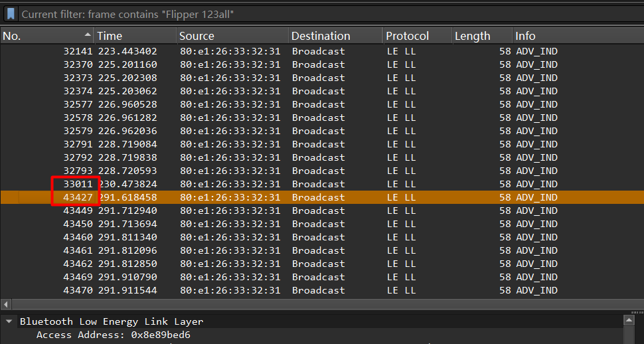Click the Info column header
The height and width of the screenshot is (344, 644).
pyautogui.click(x=578, y=36)
